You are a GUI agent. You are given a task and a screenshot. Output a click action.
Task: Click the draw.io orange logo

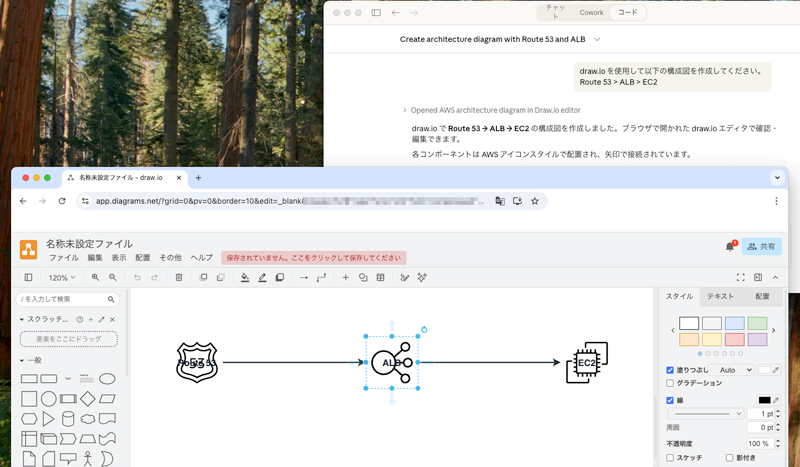coord(29,250)
